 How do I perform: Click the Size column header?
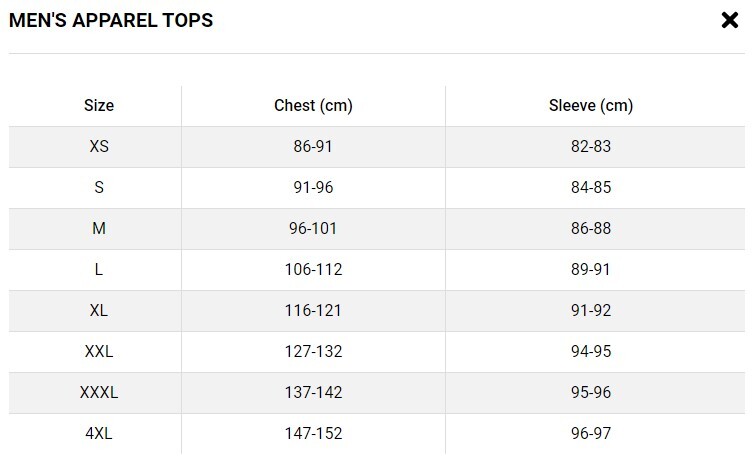click(99, 106)
